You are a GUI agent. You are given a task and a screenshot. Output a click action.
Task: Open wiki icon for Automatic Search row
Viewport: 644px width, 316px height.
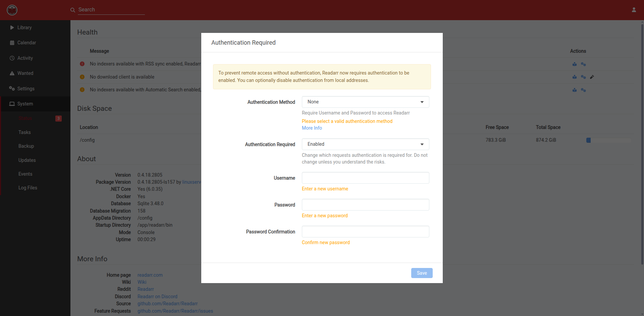click(x=575, y=90)
